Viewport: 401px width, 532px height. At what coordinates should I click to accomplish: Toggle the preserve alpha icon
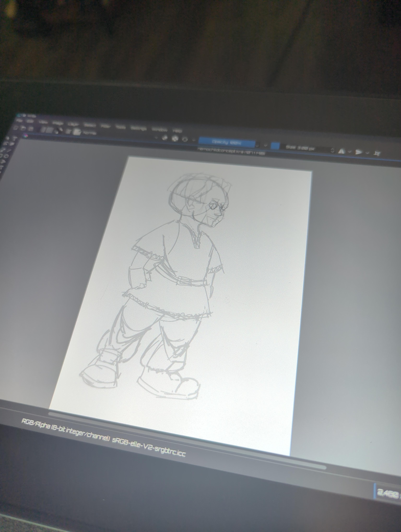[x=175, y=138]
